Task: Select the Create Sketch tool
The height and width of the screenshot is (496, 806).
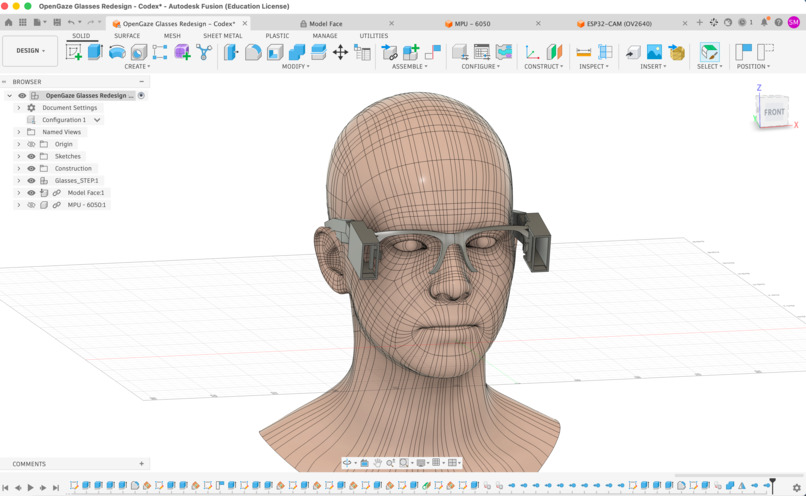Action: click(74, 52)
